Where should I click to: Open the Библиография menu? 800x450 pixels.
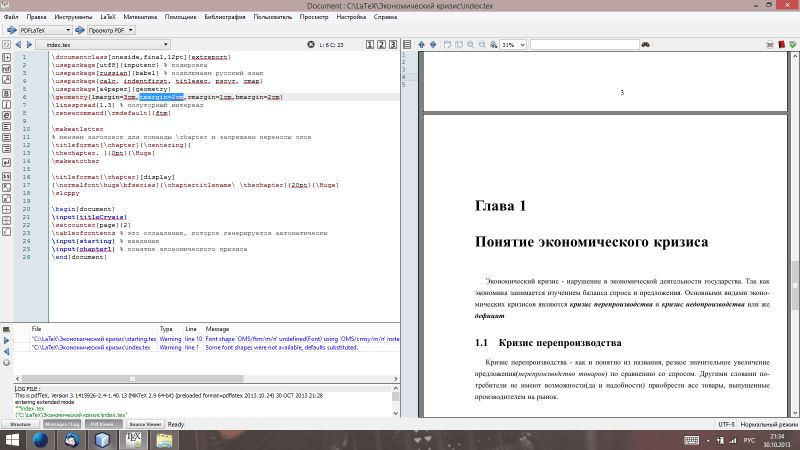[x=225, y=17]
